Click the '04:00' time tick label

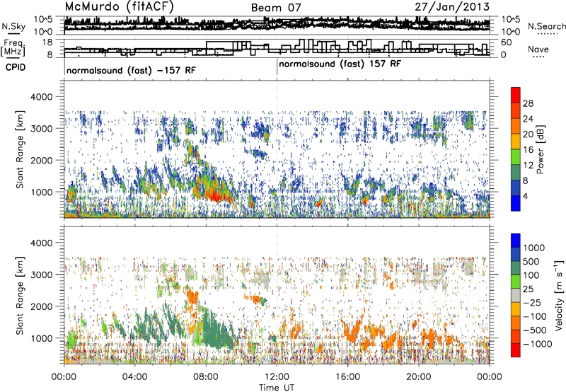134,377
